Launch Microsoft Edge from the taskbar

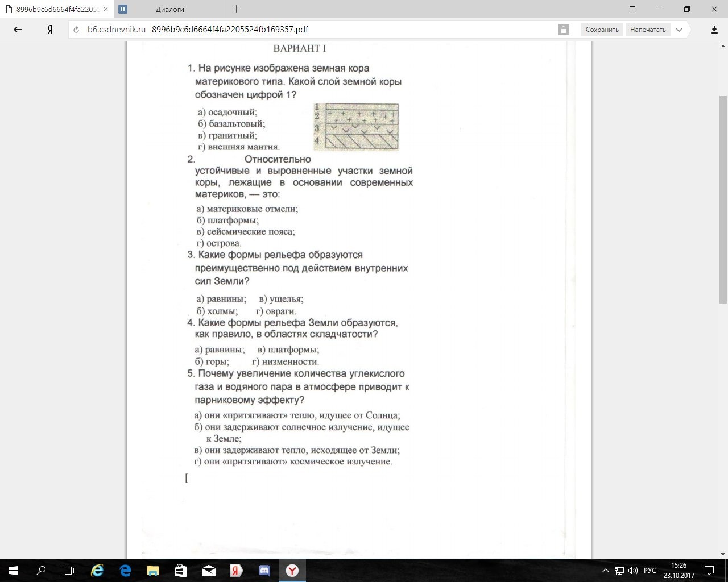tap(125, 571)
